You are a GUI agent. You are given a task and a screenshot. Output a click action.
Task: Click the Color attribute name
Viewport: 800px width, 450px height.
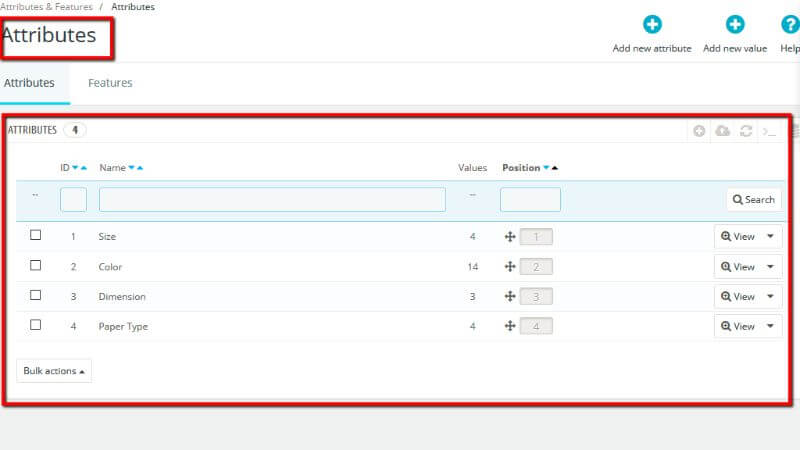[110, 267]
